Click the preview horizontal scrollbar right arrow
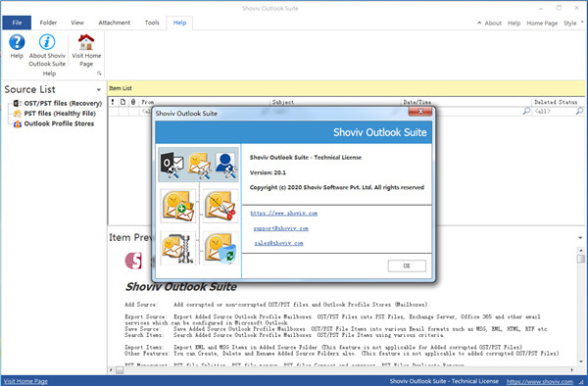588x386 pixels. pos(572,370)
